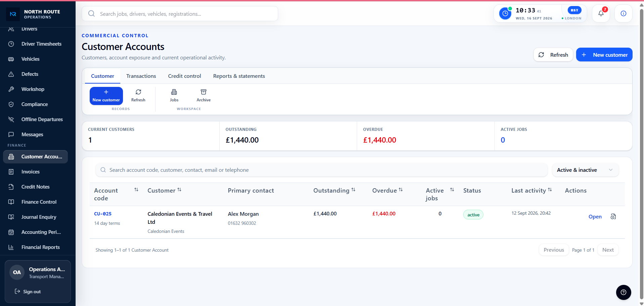Click the Overdue £1,440.00 summary value
Screen dimensions: 644x306
[x=380, y=140]
